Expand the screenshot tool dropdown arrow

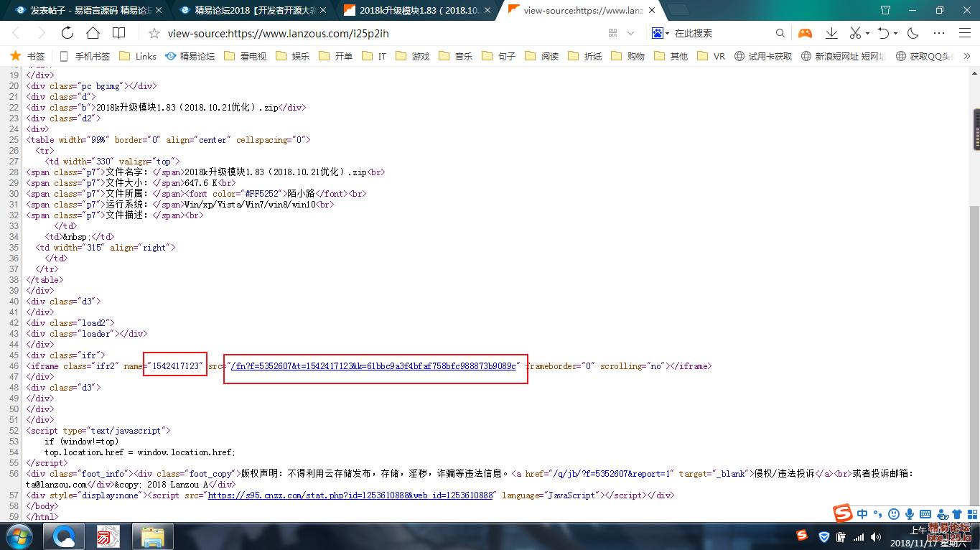tap(867, 33)
